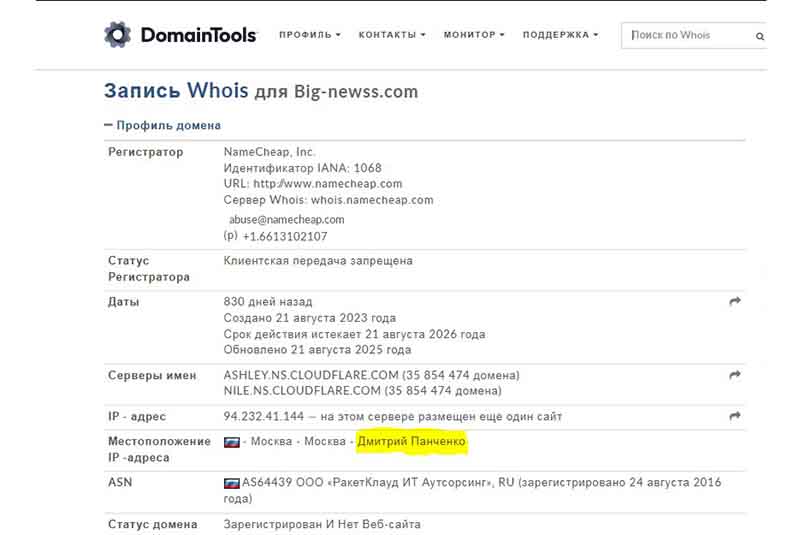Screen dimensions: 800x535
Task: Click the Статус Регистратора row label
Action: pyautogui.click(x=149, y=269)
